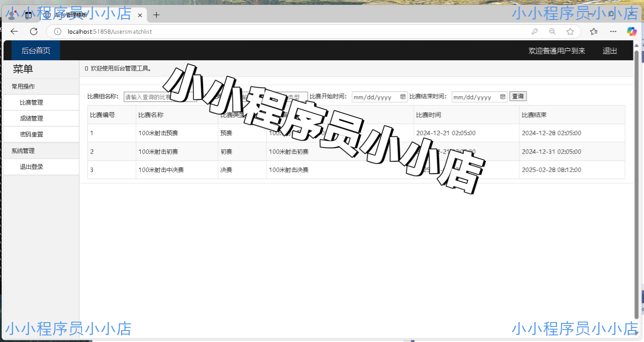Image resolution: width=644 pixels, height=342 pixels.
Task: Select the 100米射击预赛 name cell
Action: [x=177, y=133]
